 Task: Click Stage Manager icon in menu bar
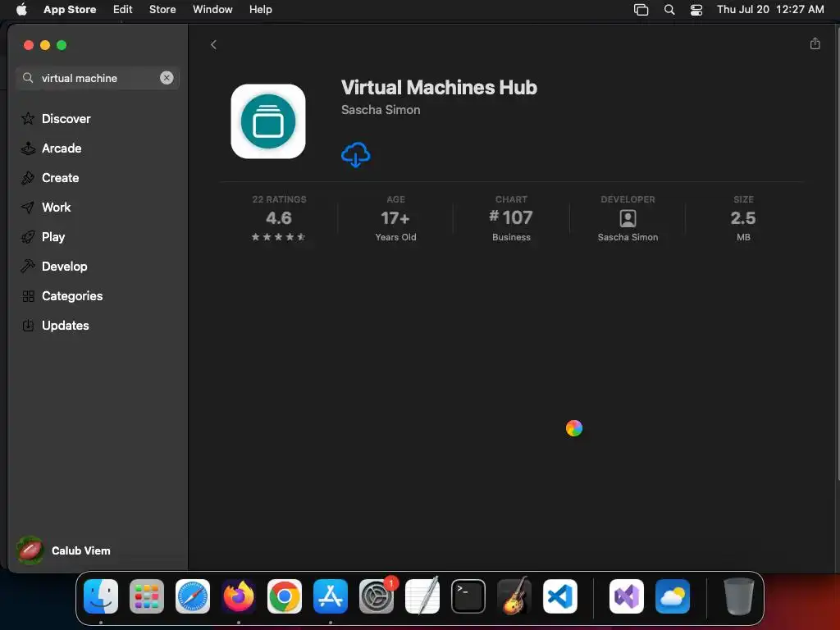coord(641,10)
